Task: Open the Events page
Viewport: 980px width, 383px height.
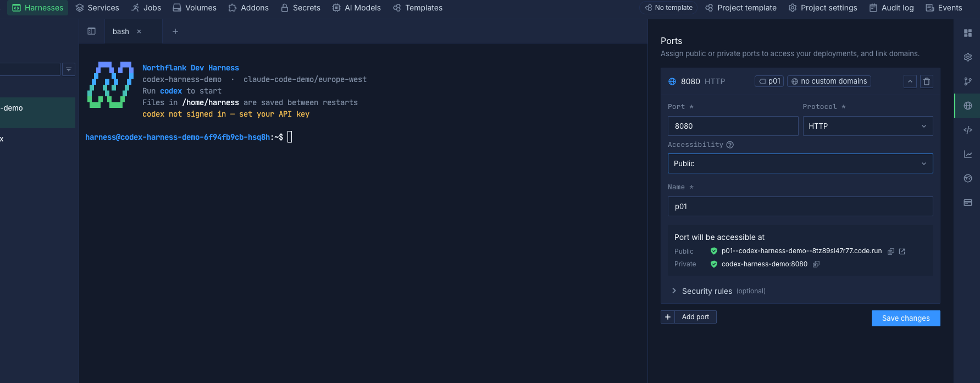Action: click(x=944, y=8)
